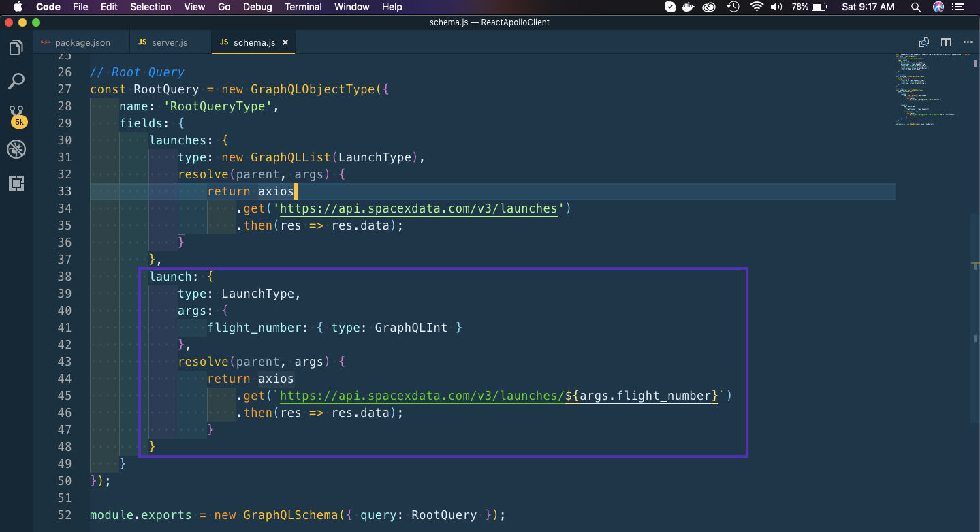
Task: Open the Apple menu
Action: click(x=18, y=7)
